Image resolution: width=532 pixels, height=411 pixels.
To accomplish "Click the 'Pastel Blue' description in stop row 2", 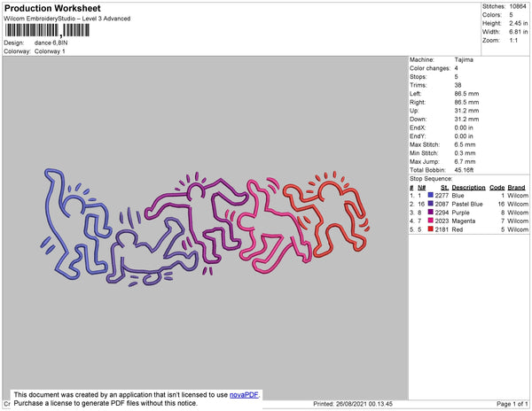I will click(467, 204).
